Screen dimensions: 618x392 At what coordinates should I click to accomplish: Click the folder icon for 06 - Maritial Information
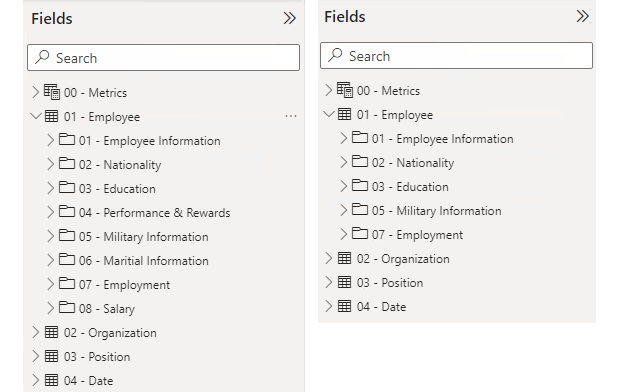pos(67,259)
